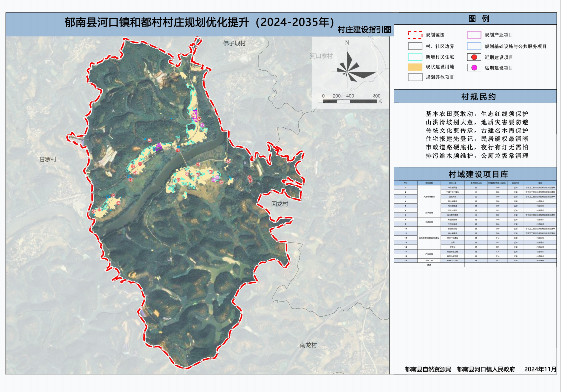The width and height of the screenshot is (561, 392).
Task: Select project marker 10 on the map
Action: (x=229, y=162)
